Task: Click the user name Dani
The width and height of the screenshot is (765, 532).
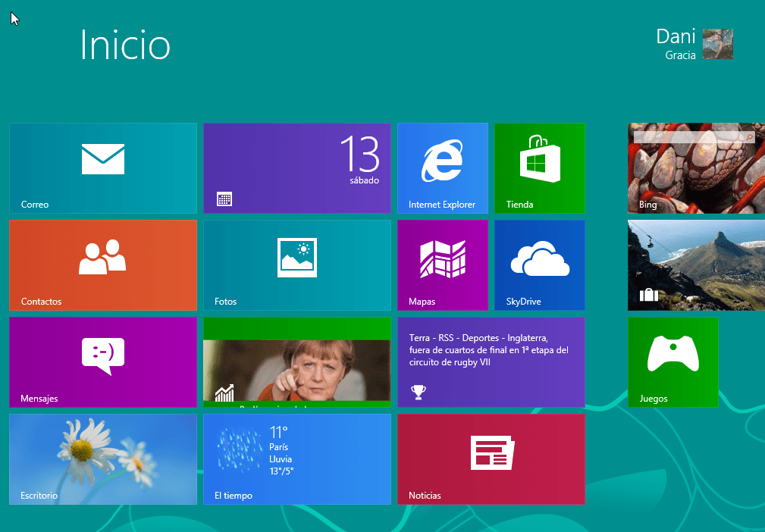Action: point(676,36)
